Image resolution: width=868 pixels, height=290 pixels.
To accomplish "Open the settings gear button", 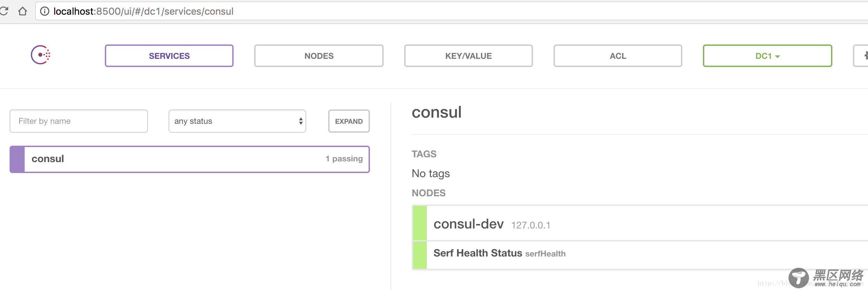I will click(862, 55).
